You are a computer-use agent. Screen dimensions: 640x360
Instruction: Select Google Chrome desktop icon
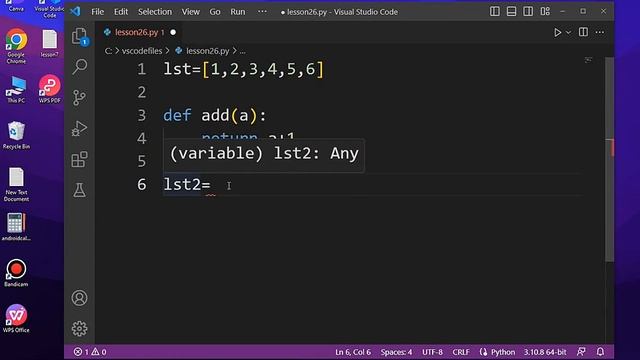click(16, 46)
